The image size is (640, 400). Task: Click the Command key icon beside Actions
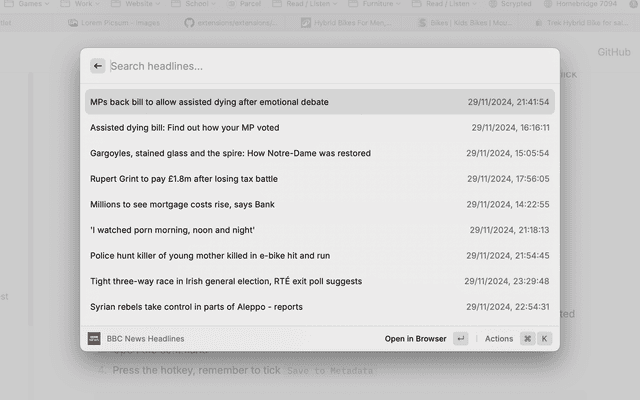[527, 339]
